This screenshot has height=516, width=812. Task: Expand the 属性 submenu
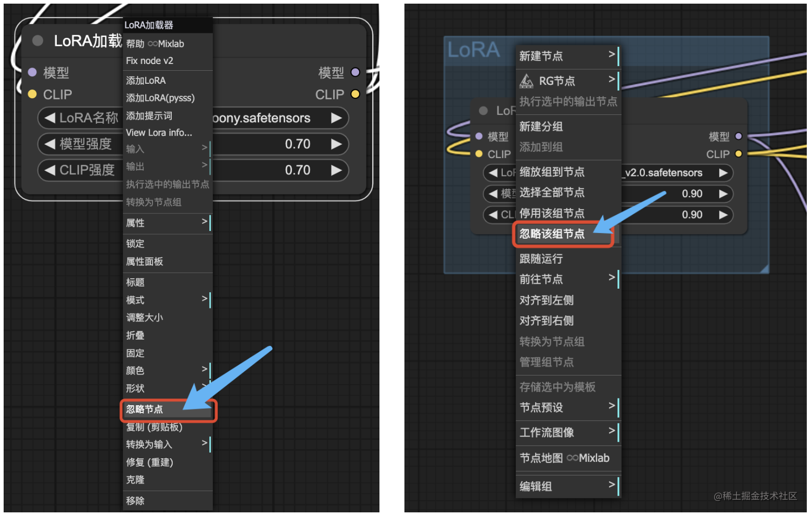click(x=168, y=223)
